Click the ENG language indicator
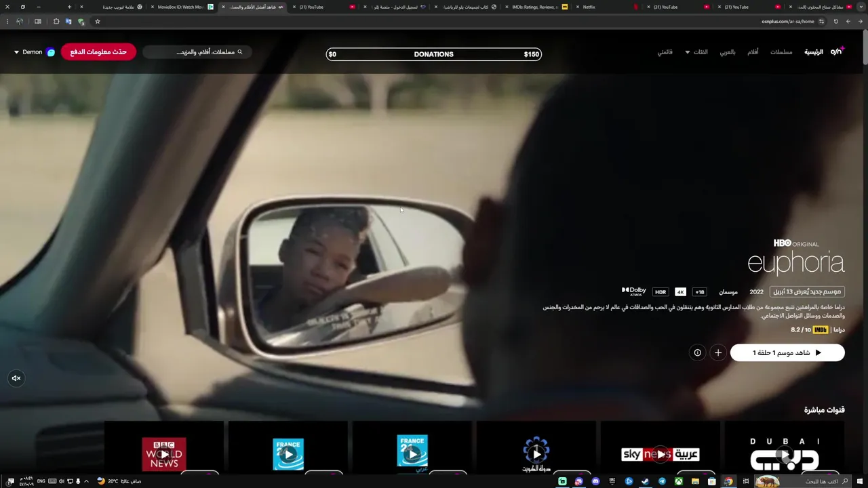Screen dimensions: 868x488 41,481
